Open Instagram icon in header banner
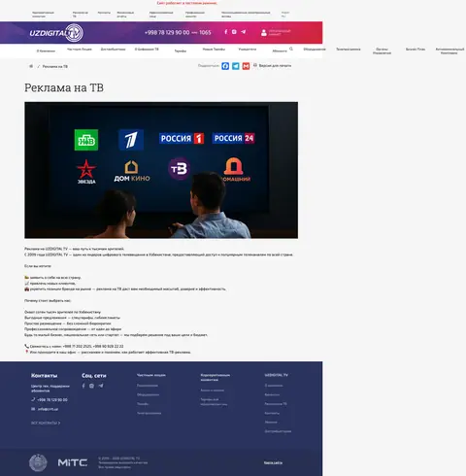 click(234, 32)
